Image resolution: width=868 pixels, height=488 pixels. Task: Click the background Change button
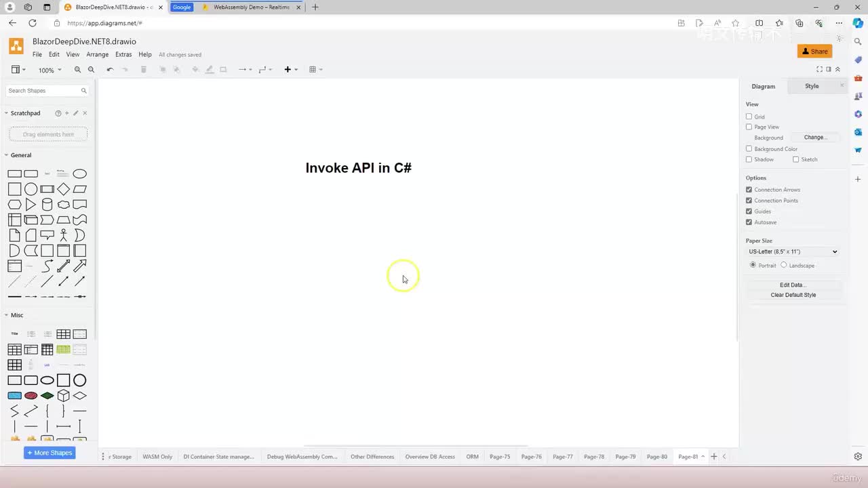click(x=815, y=138)
